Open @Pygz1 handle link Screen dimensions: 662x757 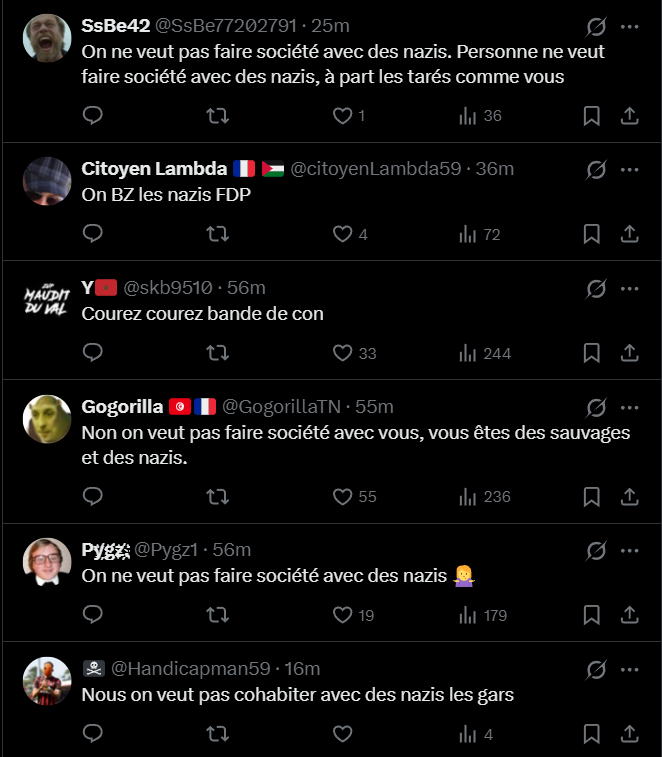point(166,549)
